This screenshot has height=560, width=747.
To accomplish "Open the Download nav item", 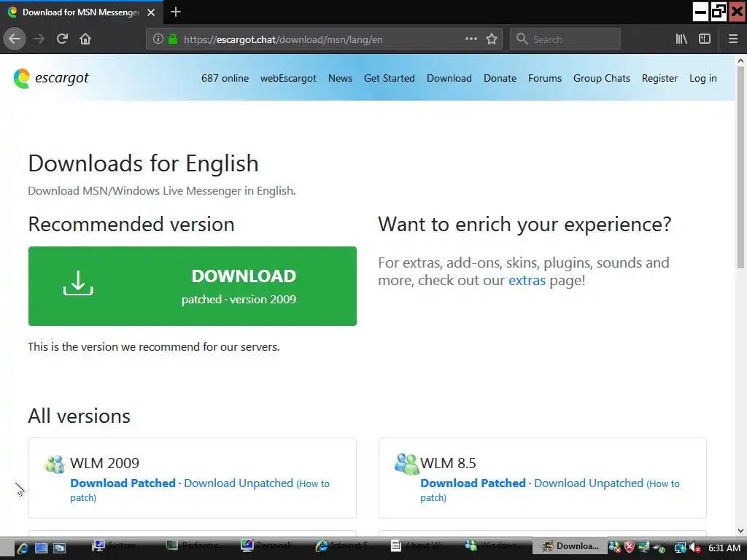I will point(449,78).
